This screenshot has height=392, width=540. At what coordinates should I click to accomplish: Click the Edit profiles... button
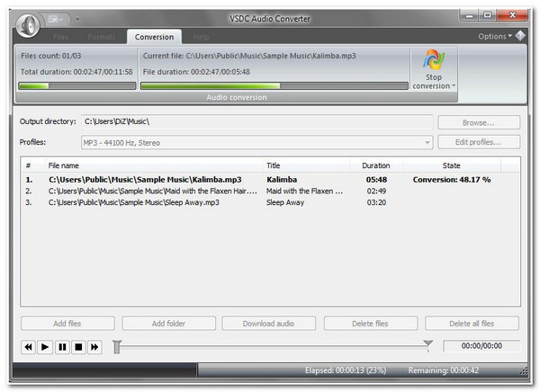tap(479, 142)
